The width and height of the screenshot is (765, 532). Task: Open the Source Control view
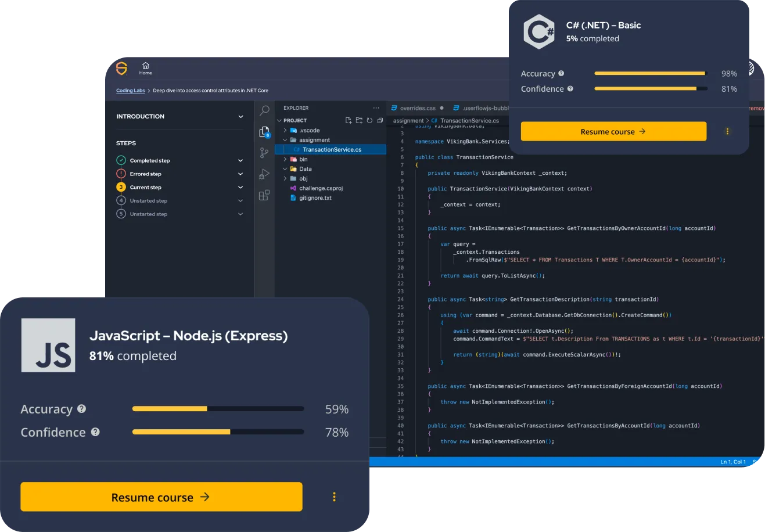tap(263, 152)
